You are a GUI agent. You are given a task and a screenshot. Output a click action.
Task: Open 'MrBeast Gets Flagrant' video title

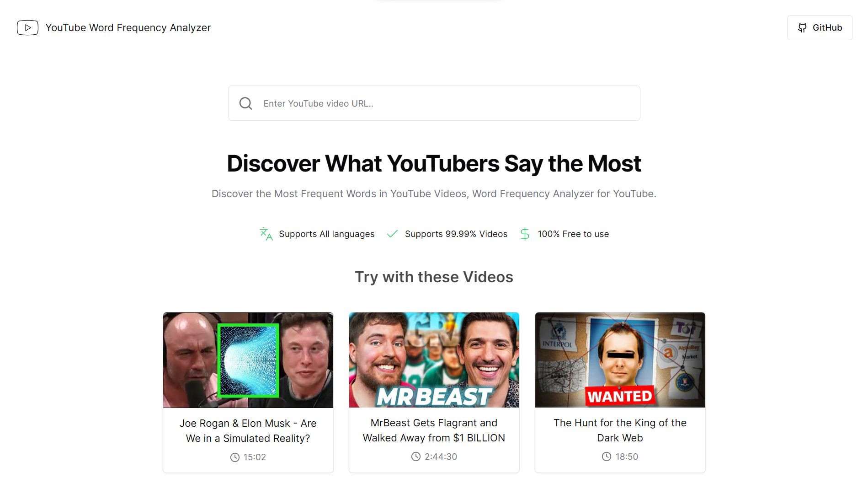click(x=434, y=430)
